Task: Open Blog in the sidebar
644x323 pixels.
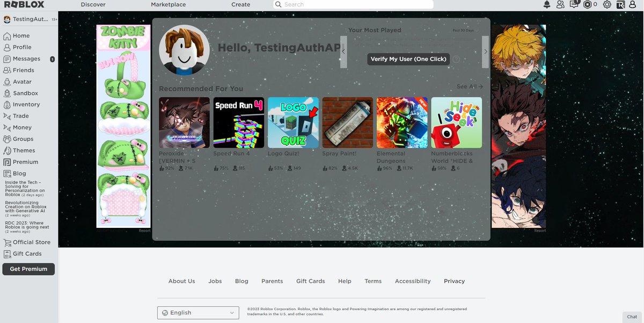Action: coord(14,174)
